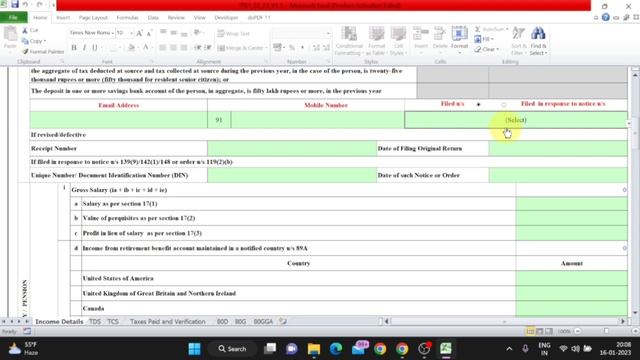This screenshot has height=360, width=640.
Task: Toggle italic formatting
Action: 84,48
